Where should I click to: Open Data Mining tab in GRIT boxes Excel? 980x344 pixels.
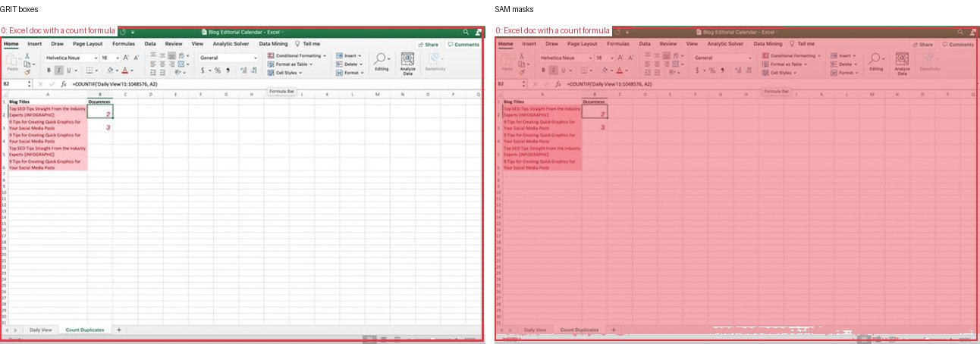(x=273, y=44)
